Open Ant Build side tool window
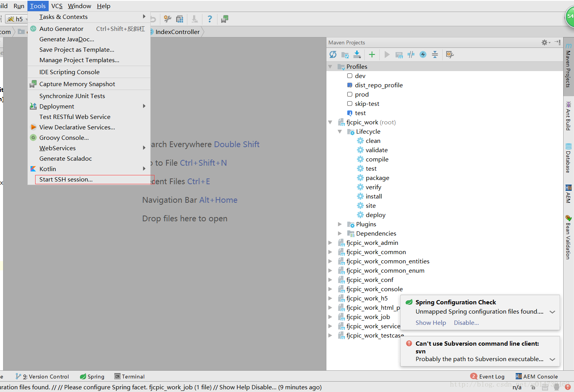This screenshot has width=574, height=392. click(x=568, y=115)
